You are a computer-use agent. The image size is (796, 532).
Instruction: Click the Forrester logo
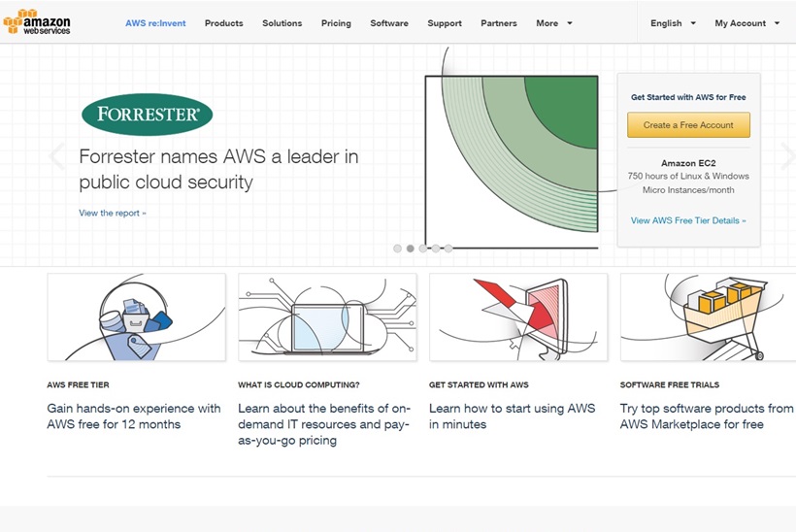point(148,115)
